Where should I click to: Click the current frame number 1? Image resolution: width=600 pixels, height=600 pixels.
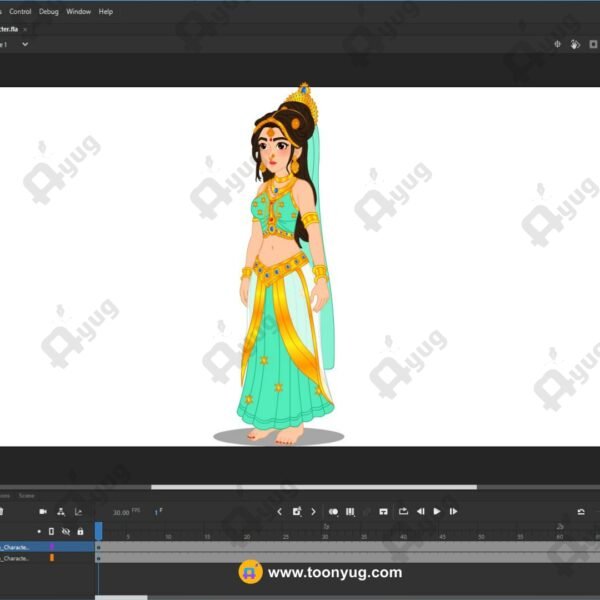coord(158,512)
